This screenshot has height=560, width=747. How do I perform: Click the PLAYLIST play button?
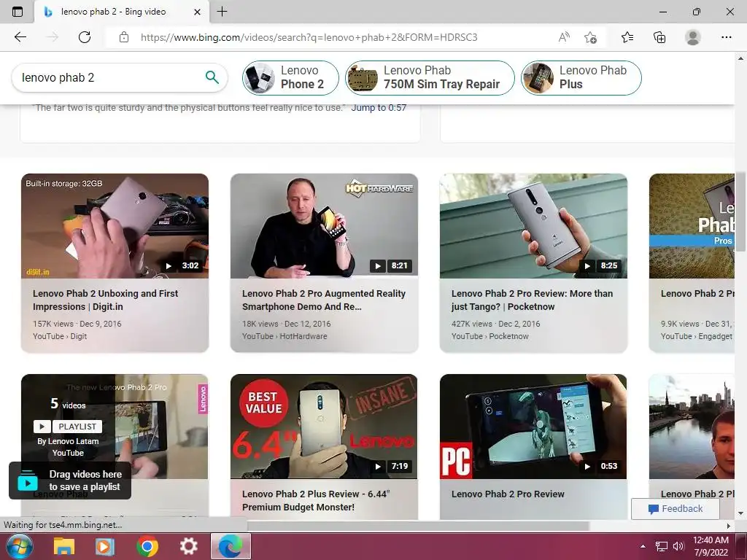pos(42,426)
